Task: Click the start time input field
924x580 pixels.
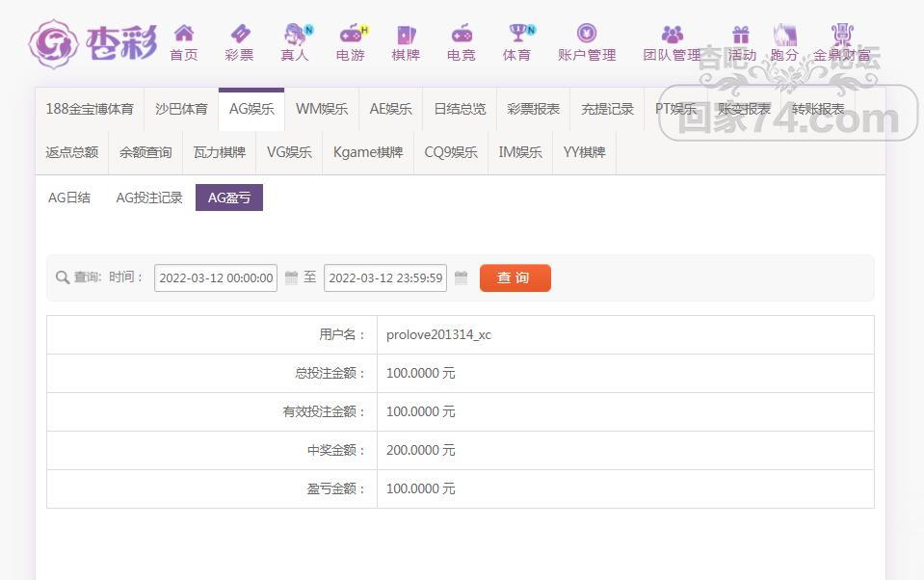Action: tap(216, 278)
